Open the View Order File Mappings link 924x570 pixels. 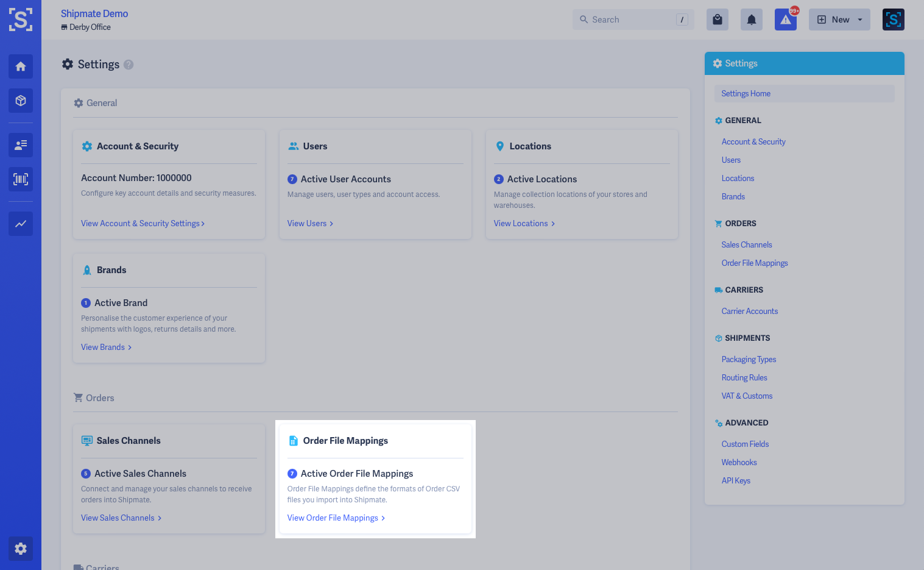click(336, 518)
